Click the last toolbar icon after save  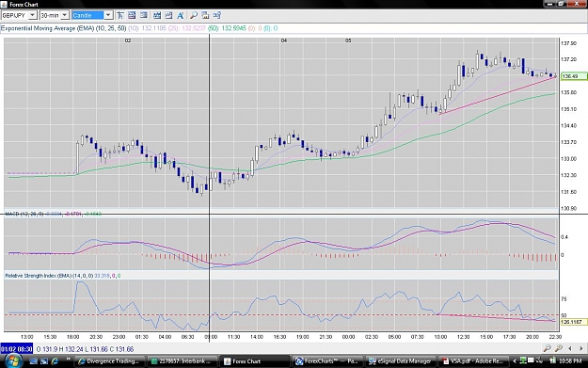click(217, 15)
